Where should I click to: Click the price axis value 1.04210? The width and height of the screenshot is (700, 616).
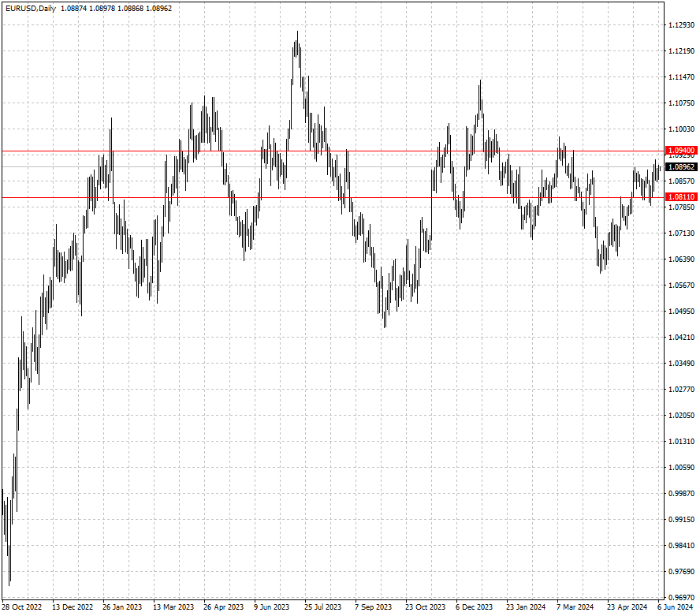pos(681,338)
